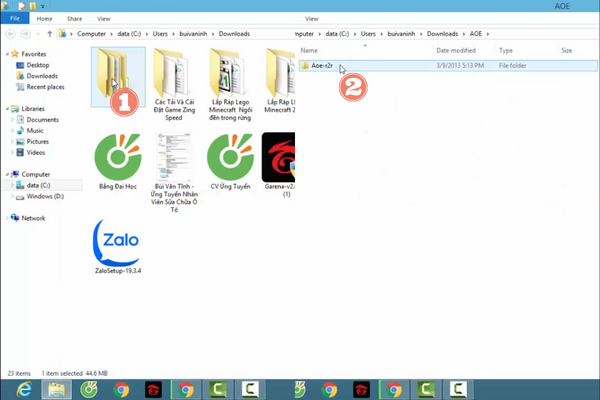
Task: Sort by the Date modified column
Action: [x=457, y=50]
